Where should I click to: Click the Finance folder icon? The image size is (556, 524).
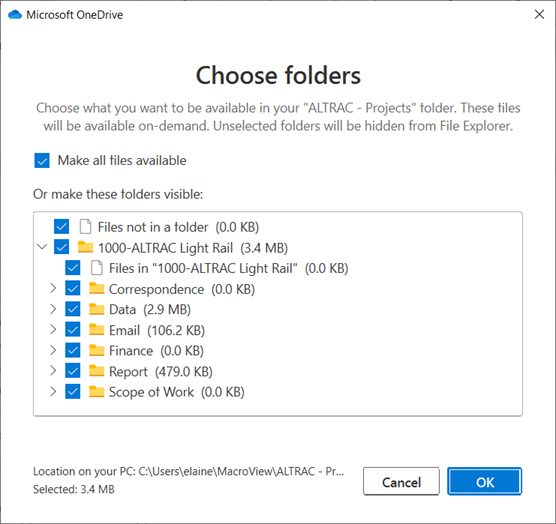pyautogui.click(x=96, y=350)
